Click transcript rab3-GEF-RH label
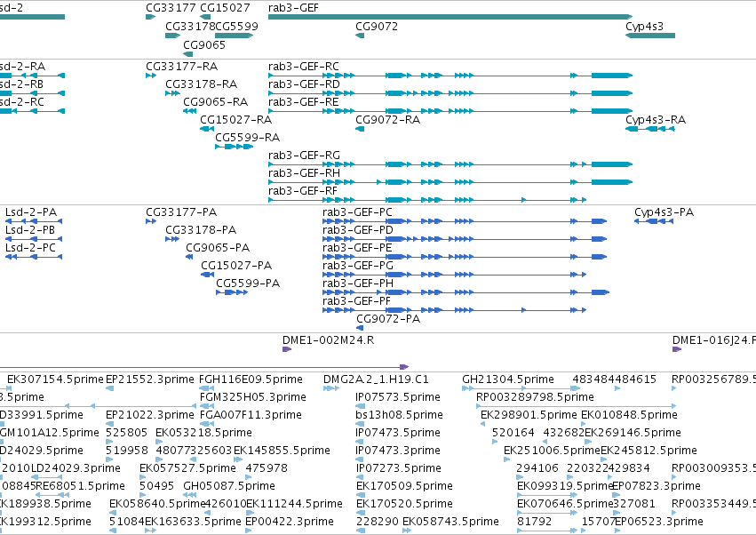 click(304, 172)
